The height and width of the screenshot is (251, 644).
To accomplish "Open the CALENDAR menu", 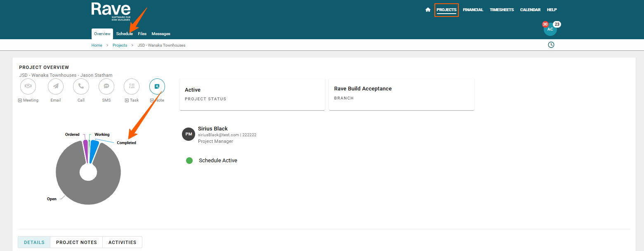I will pos(530,10).
